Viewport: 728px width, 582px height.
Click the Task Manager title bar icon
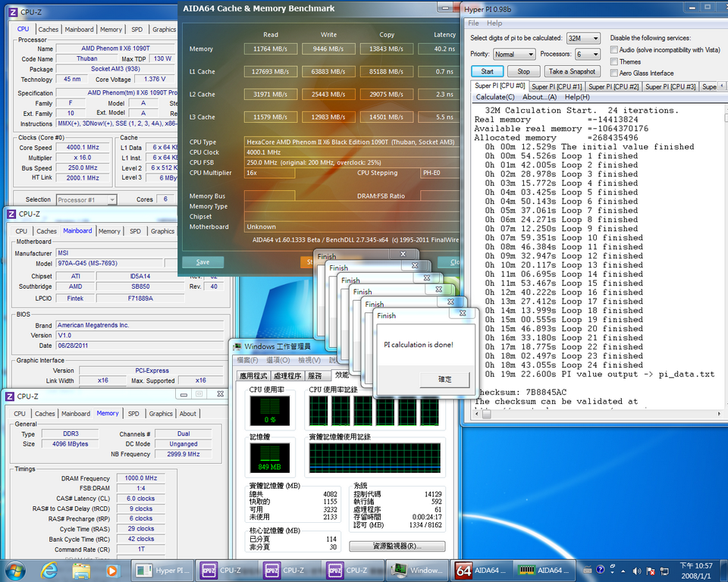coord(237,346)
